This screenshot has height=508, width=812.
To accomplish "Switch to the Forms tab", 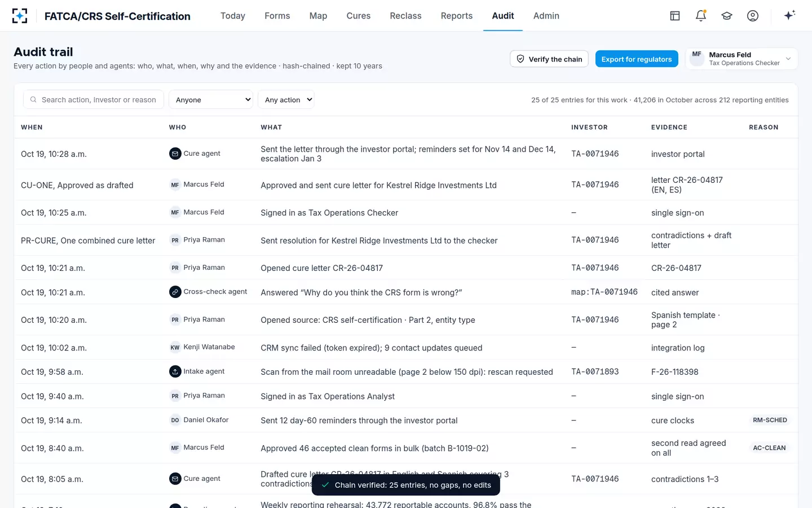I will (x=277, y=16).
